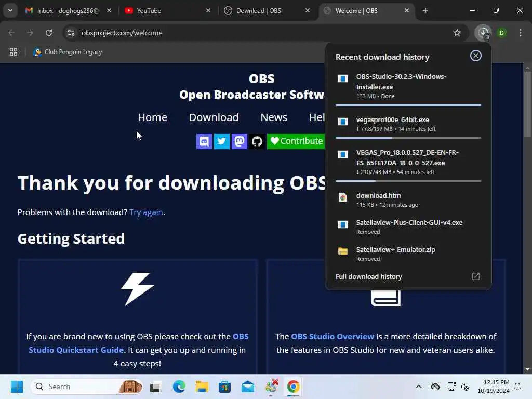Image resolution: width=532 pixels, height=399 pixels.
Task: Click the Try again link
Action: coord(146,212)
